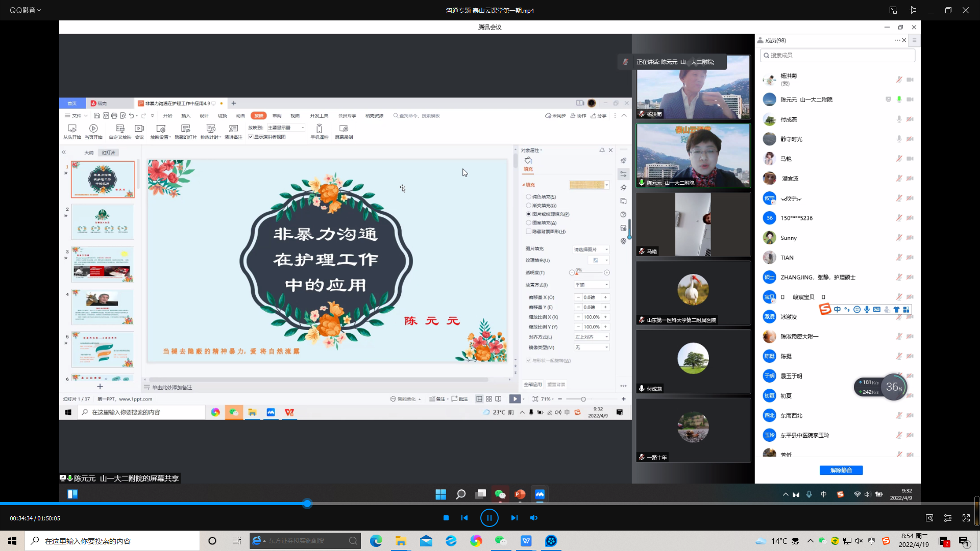
Task: Click the 协作 collaborate button in WPS
Action: 578,116
